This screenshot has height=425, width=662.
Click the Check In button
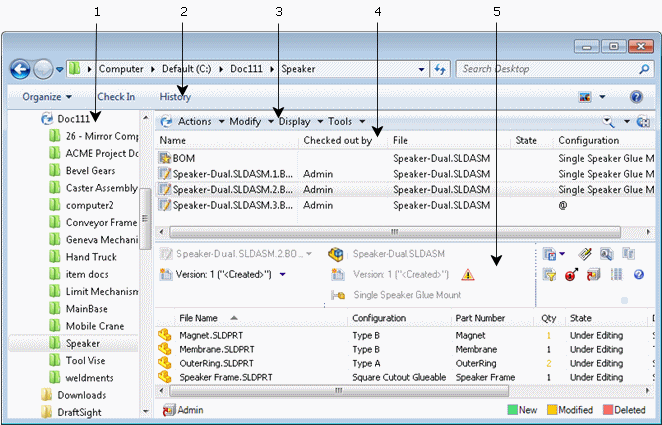116,97
